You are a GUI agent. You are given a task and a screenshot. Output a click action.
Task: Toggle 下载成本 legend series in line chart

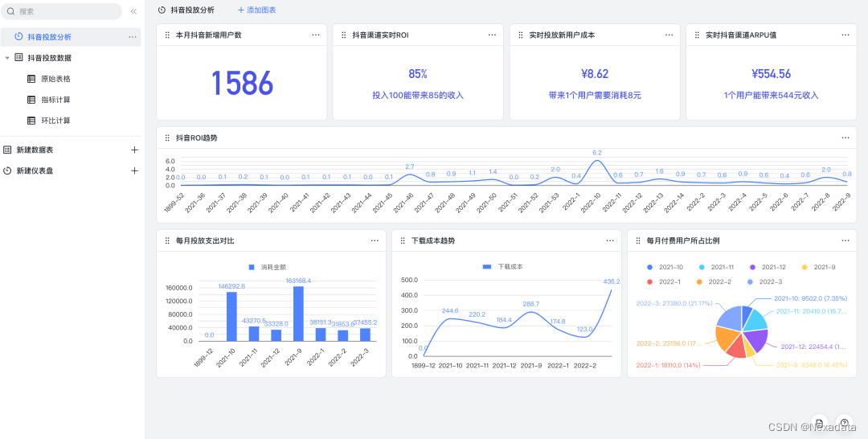(x=502, y=267)
